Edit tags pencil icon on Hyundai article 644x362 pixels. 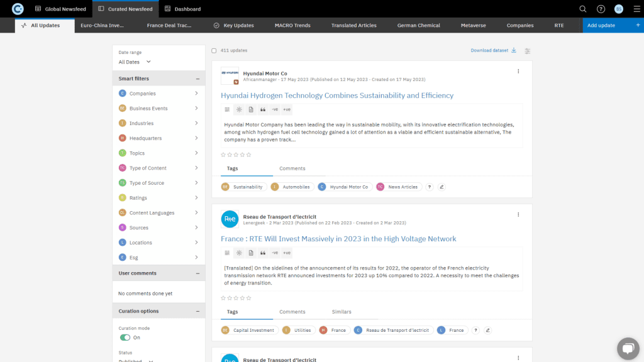click(441, 187)
